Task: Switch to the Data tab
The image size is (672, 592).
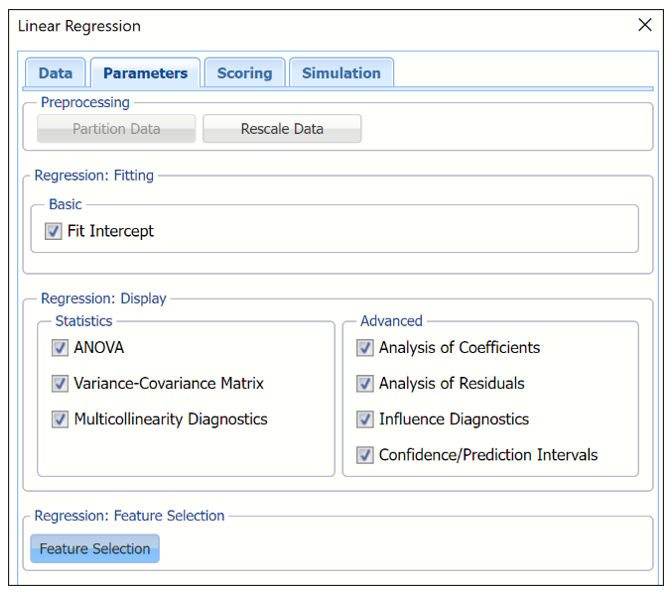Action: coord(55,73)
